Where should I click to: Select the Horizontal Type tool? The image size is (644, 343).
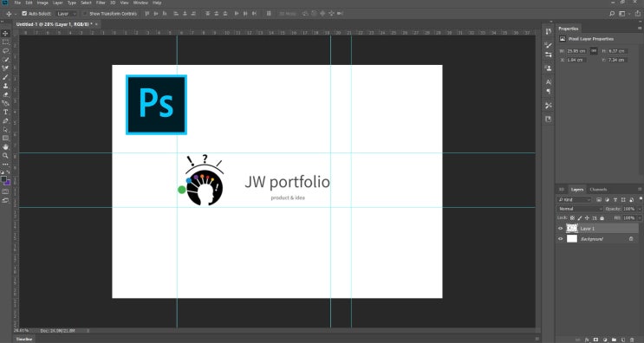[x=6, y=112]
